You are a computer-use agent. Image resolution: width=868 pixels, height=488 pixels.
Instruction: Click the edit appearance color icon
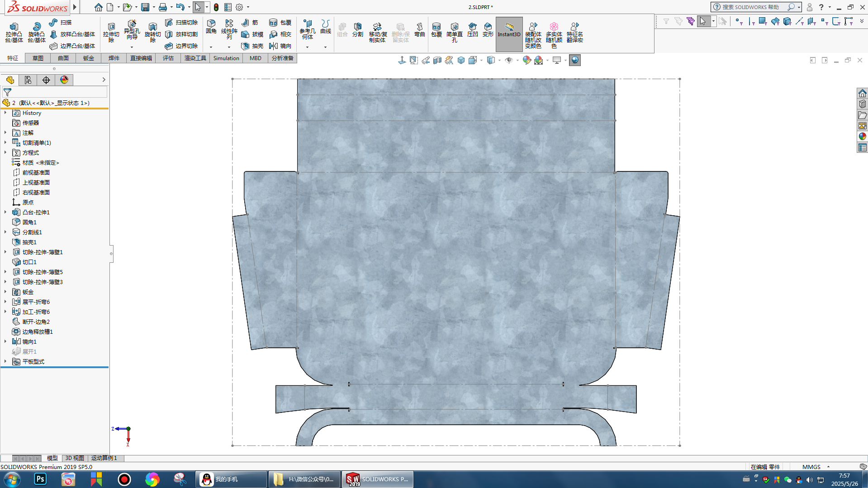coord(527,60)
